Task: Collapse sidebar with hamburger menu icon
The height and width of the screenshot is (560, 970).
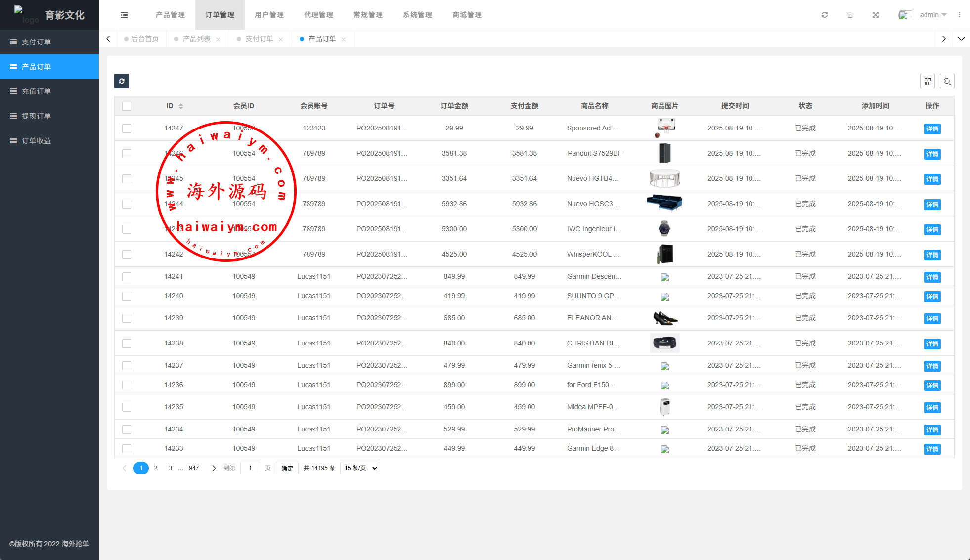Action: click(124, 15)
